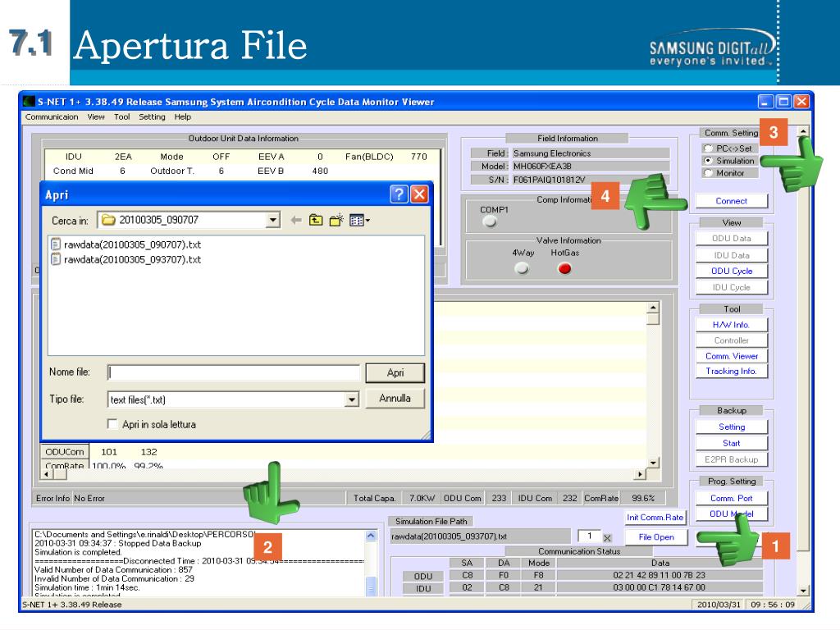Click the X next to simulation count field
The width and height of the screenshot is (840, 630).
[607, 538]
